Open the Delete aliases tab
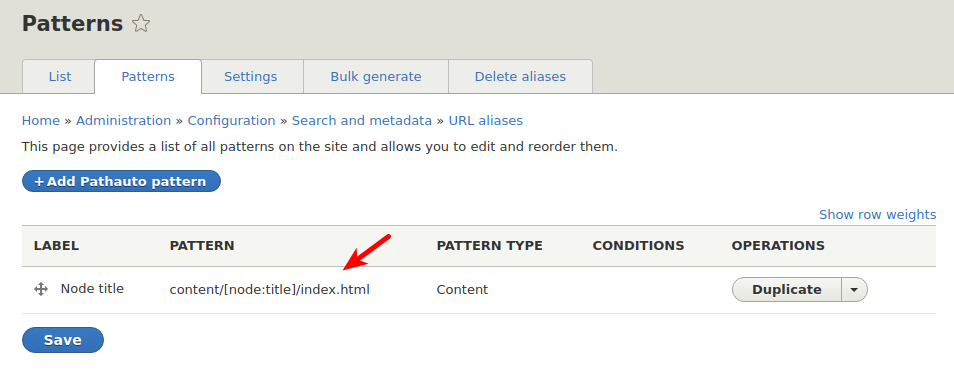 coord(520,77)
